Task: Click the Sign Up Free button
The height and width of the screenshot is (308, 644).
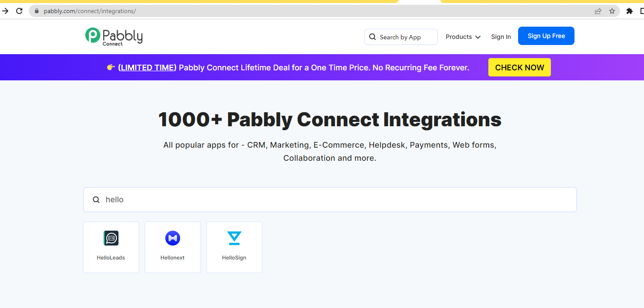Action: (x=546, y=36)
